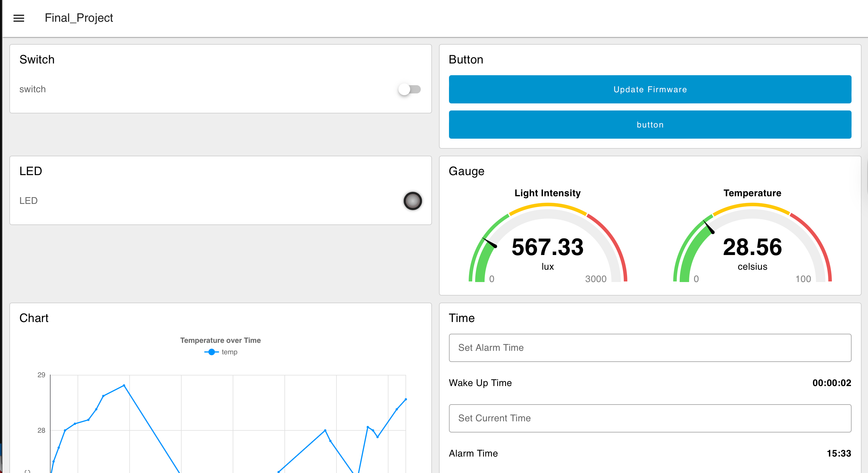The image size is (868, 473).
Task: Click the Final_Project dashboard title
Action: (79, 18)
